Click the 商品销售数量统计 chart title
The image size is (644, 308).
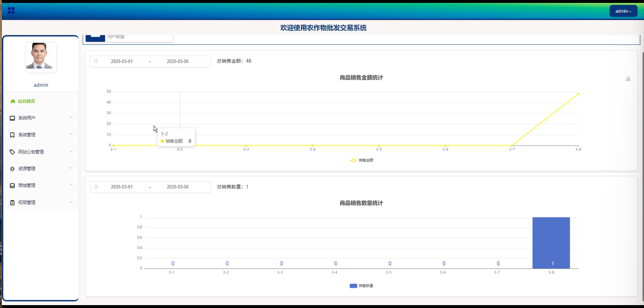click(x=361, y=203)
